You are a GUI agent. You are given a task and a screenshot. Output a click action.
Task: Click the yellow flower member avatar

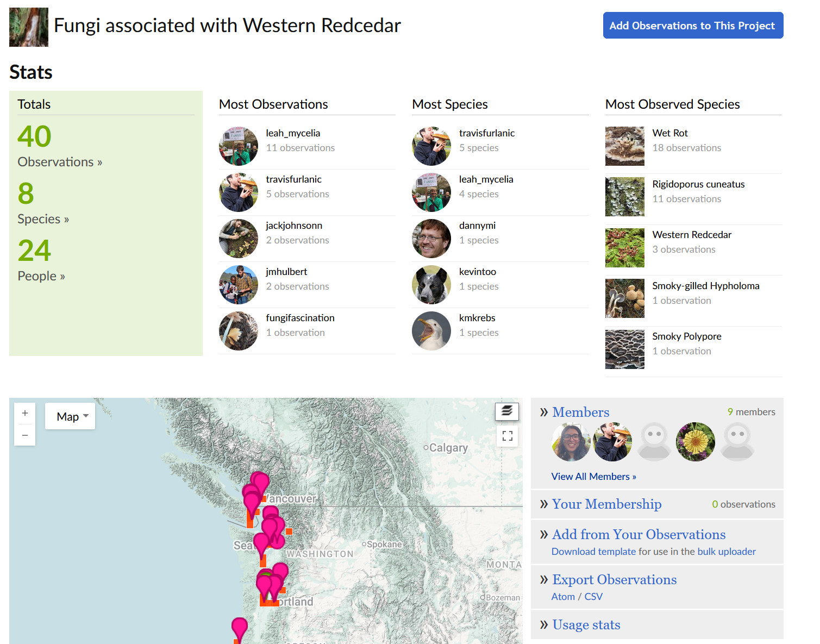coord(695,442)
